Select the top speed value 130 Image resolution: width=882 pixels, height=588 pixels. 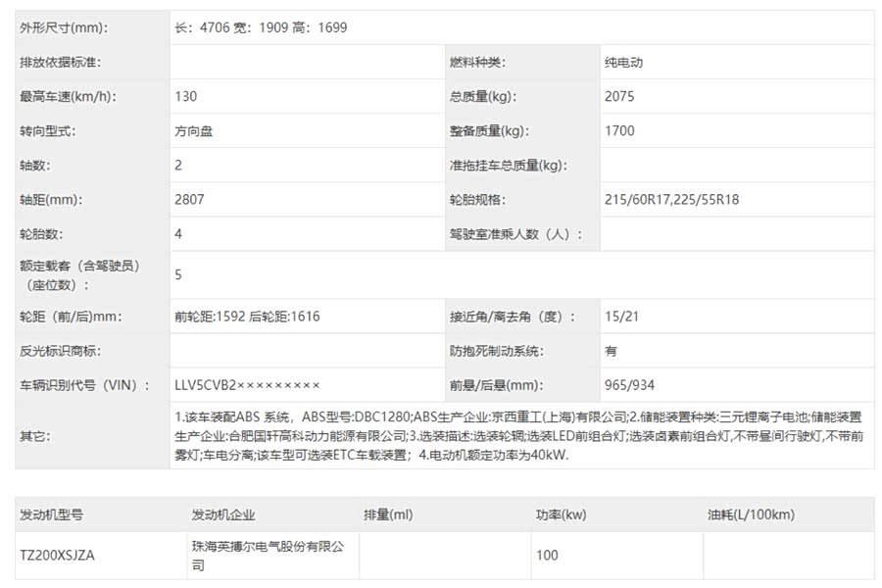(186, 96)
